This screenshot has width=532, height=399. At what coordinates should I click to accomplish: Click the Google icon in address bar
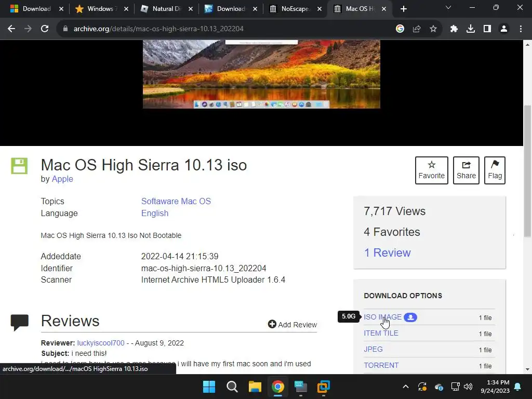(x=400, y=29)
